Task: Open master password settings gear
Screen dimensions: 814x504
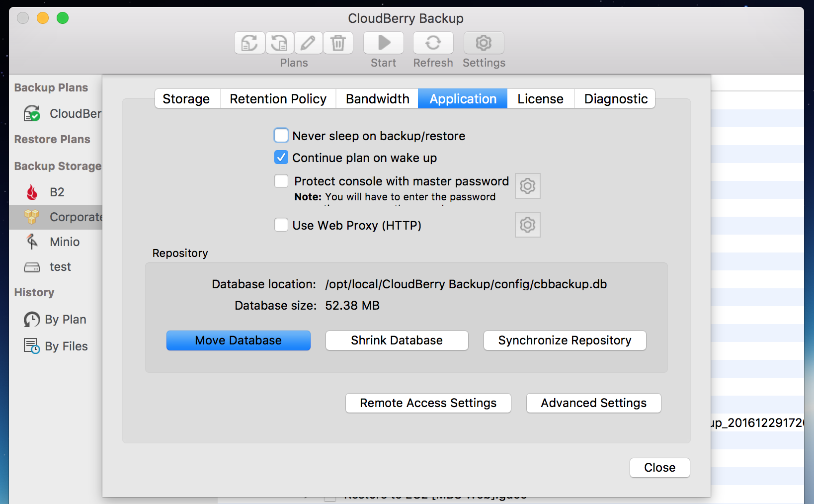Action: pos(527,186)
